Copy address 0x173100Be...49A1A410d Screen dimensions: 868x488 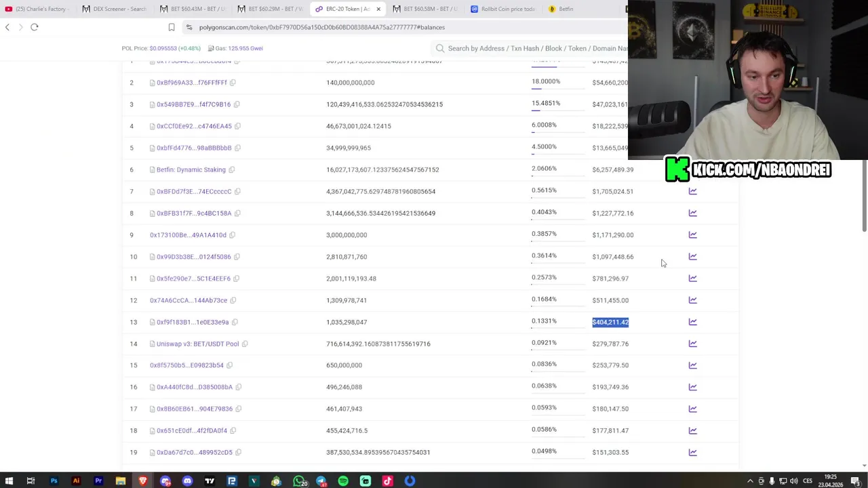[232, 235]
